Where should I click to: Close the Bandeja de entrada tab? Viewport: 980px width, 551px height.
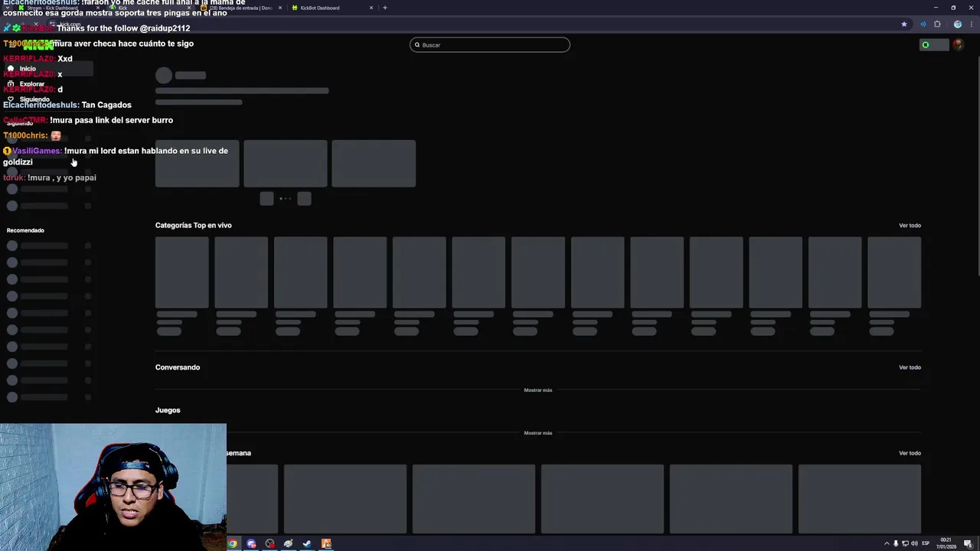(x=280, y=8)
